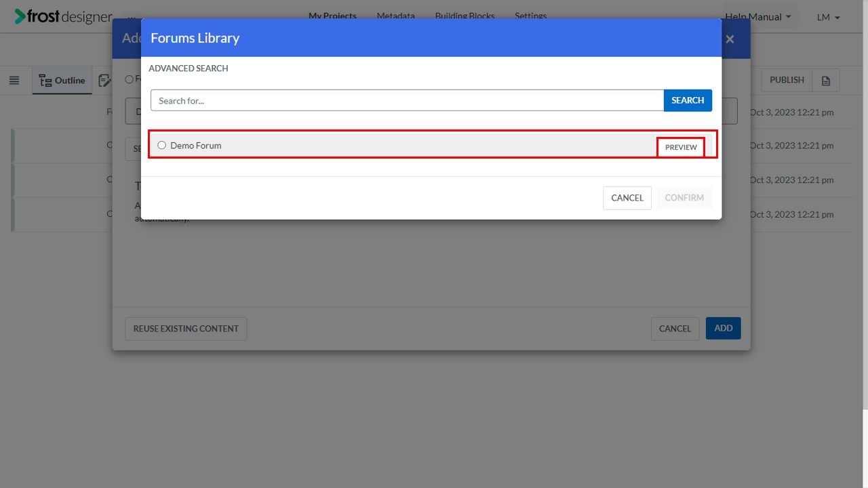Open the Help Manual dropdown
This screenshot has height=488, width=868.
click(758, 17)
